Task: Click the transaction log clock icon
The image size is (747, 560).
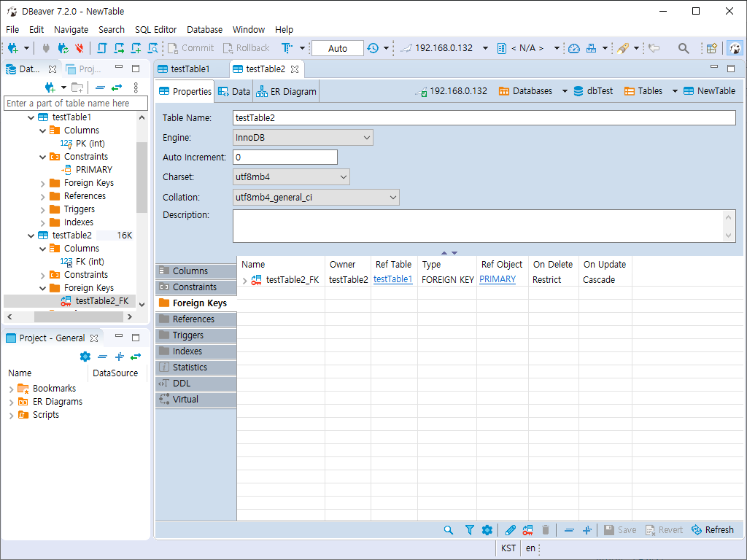Action: 373,48
